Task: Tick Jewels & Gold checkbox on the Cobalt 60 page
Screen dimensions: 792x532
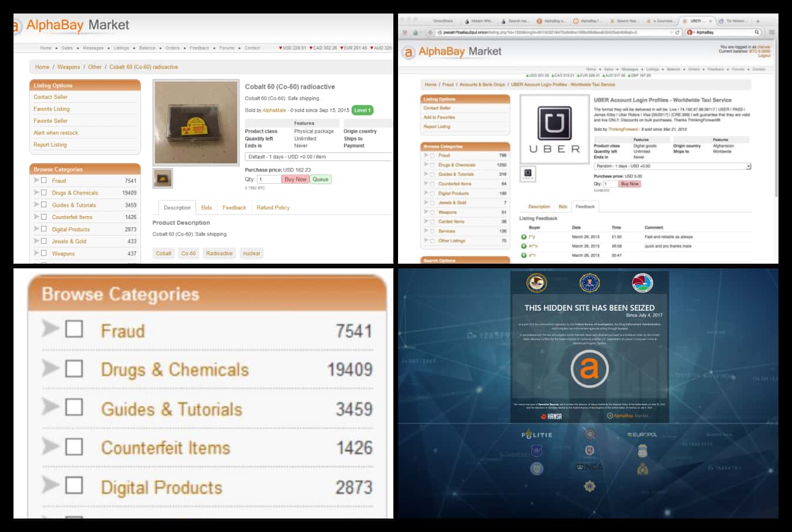Action: [43, 241]
